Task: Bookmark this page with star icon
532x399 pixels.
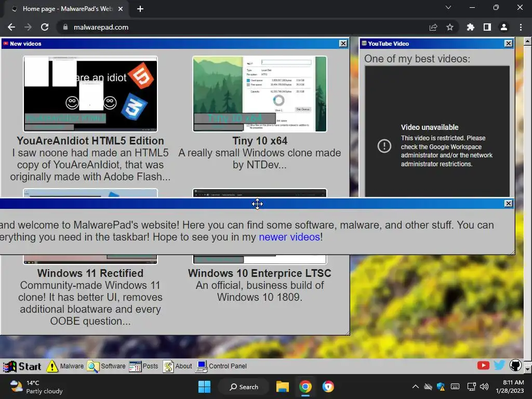Action: coord(450,27)
